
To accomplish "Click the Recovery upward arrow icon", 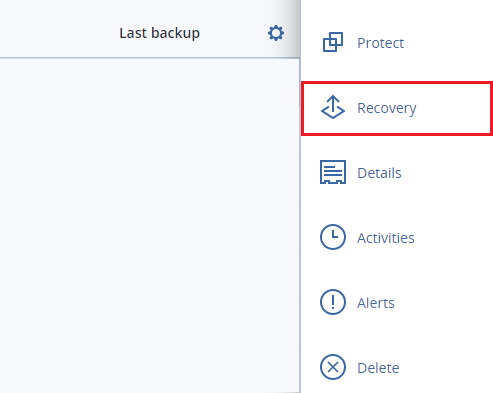I will tap(333, 107).
